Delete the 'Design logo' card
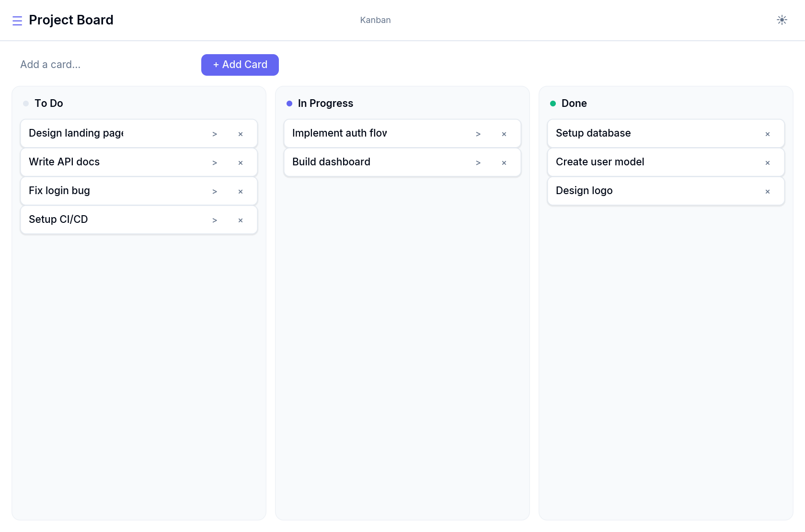 (x=768, y=192)
